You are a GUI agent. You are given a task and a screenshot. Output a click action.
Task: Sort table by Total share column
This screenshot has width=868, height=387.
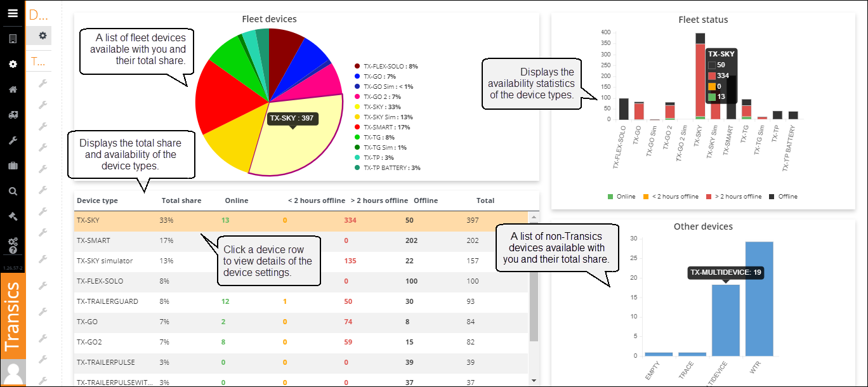point(181,200)
